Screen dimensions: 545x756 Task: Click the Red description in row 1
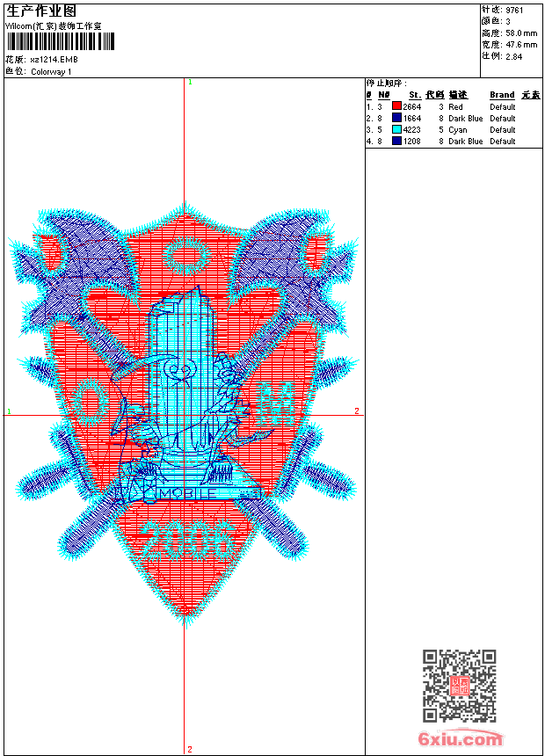point(455,106)
